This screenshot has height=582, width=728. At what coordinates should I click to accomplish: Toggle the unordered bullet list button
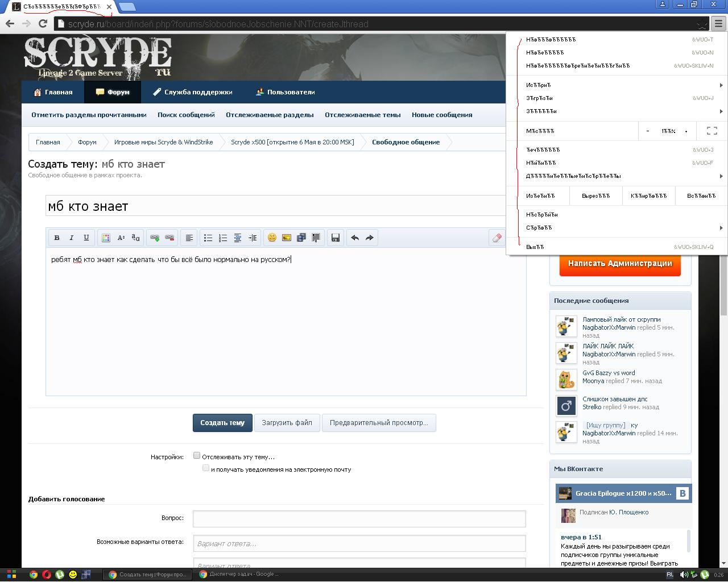(208, 238)
